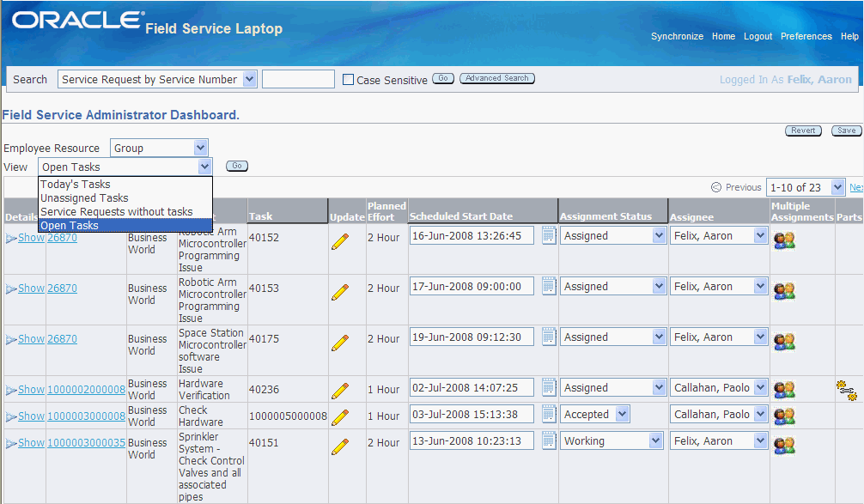Click the disabled Previous page arrow icon
This screenshot has height=504, width=864.
[x=716, y=187]
